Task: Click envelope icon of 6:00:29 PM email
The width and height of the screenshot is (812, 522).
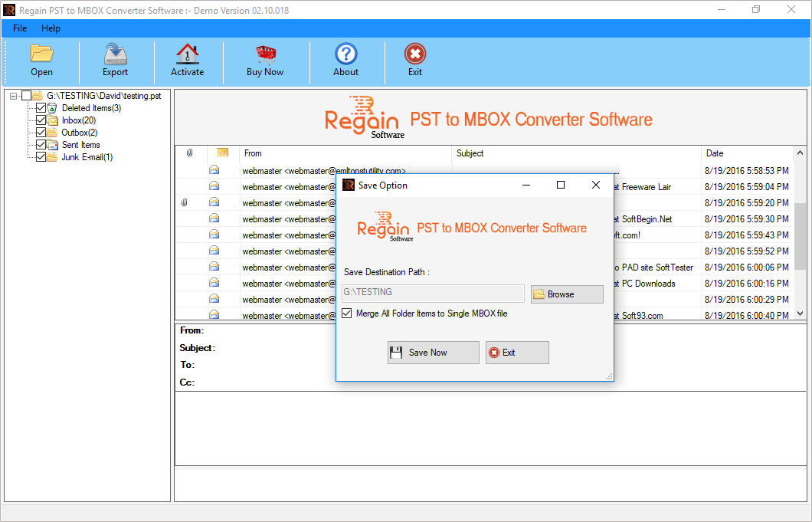Action: pos(214,299)
